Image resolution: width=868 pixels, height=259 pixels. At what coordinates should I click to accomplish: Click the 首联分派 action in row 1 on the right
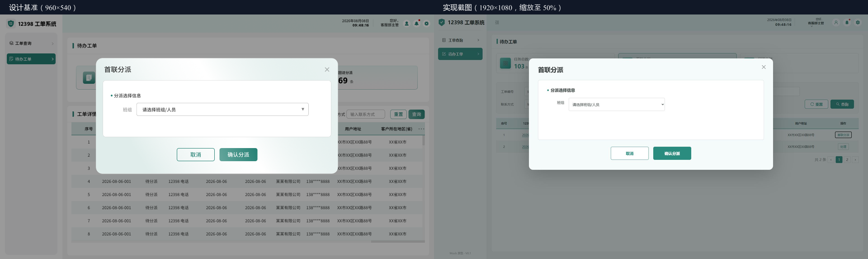(843, 135)
